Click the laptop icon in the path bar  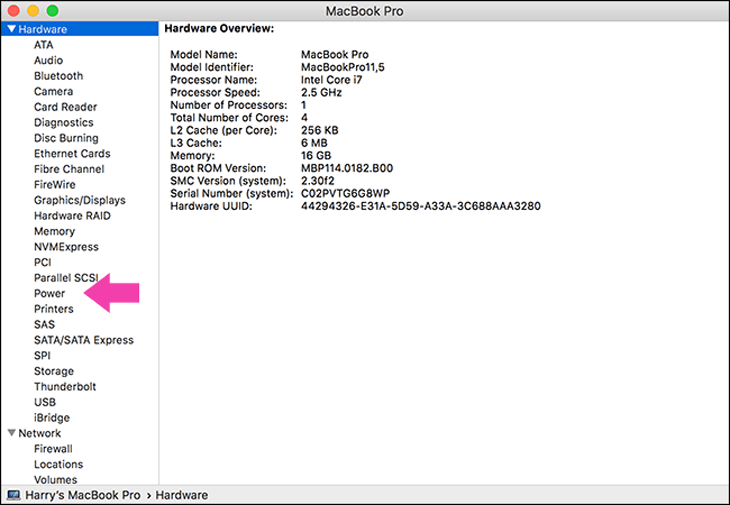[x=14, y=495]
